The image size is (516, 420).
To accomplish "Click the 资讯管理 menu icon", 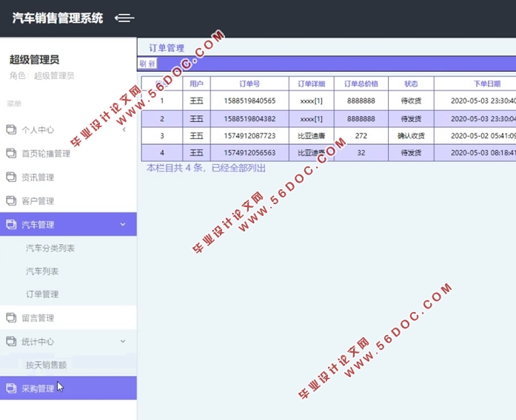I will coord(11,177).
